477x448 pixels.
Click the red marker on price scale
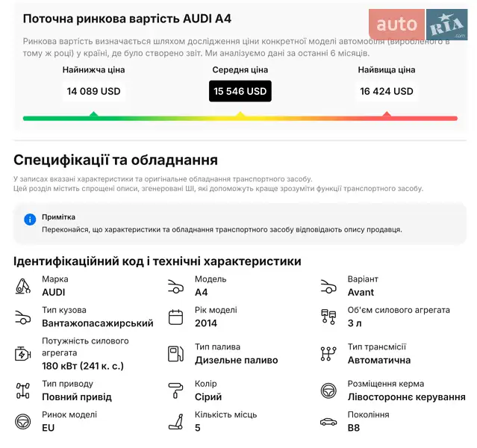[x=386, y=115]
